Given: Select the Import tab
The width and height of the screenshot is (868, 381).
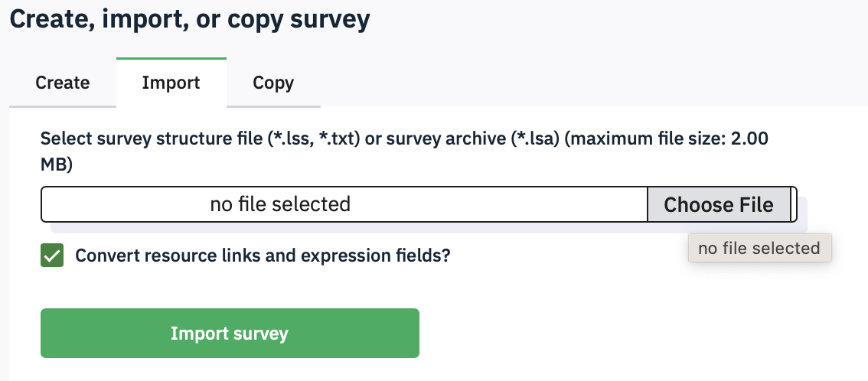Looking at the screenshot, I should pos(171,83).
